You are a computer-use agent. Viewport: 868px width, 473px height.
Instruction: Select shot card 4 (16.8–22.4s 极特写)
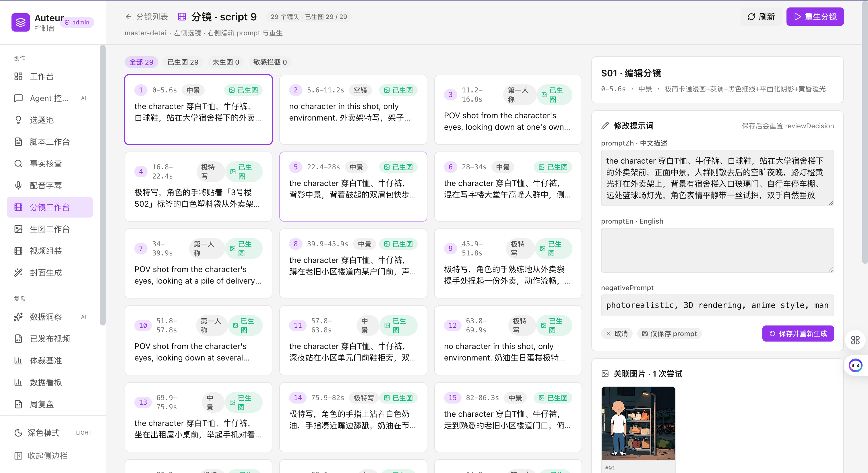[198, 187]
